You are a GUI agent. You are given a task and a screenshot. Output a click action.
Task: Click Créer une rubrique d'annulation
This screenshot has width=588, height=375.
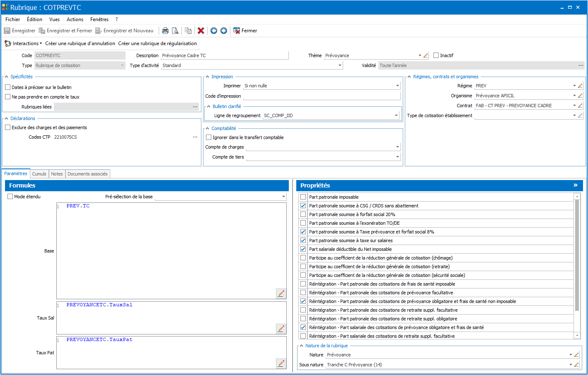tap(80, 43)
